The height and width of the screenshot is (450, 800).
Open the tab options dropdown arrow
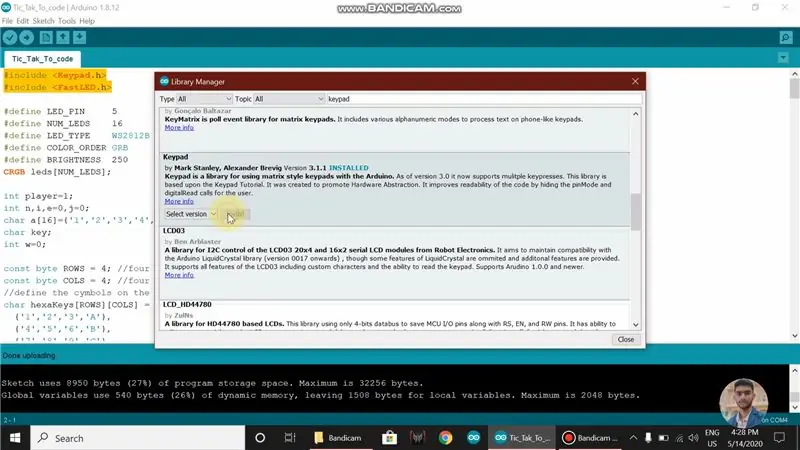coord(783,58)
